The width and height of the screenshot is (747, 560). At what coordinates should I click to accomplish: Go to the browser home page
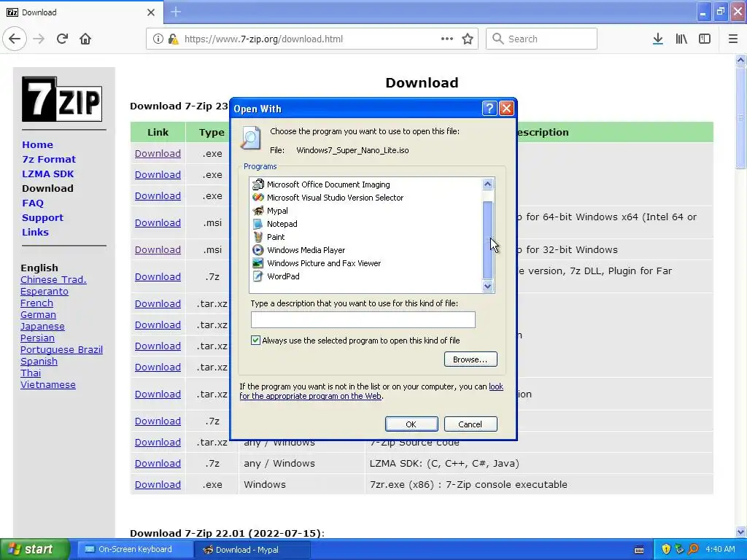click(85, 39)
